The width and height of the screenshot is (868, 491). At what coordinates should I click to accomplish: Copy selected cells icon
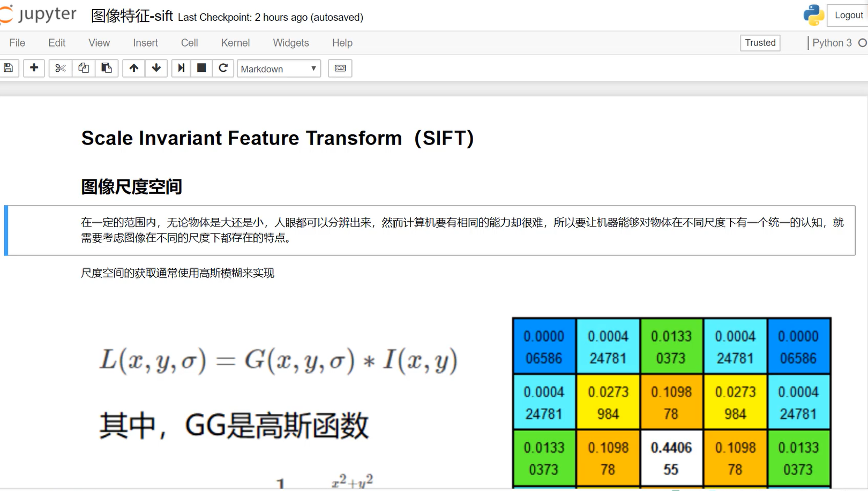(84, 68)
